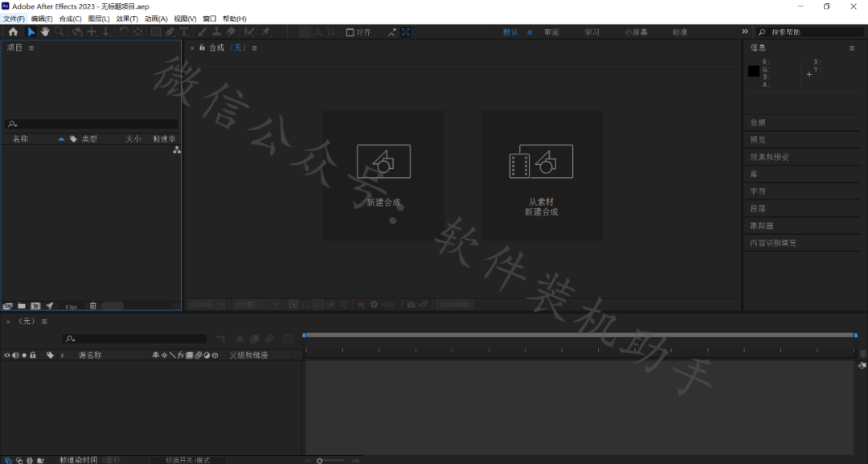The height and width of the screenshot is (464, 868).
Task: Select the Type (T) tool
Action: (184, 31)
